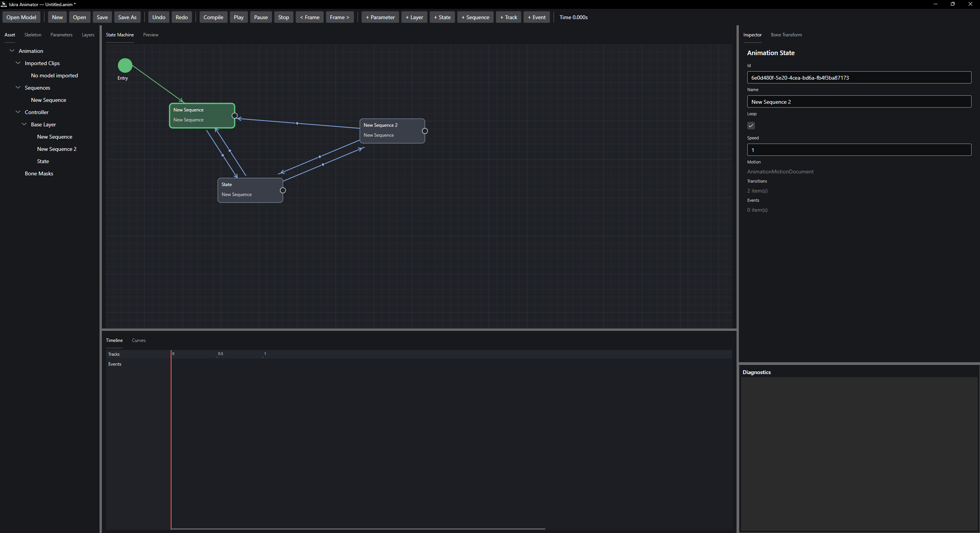This screenshot has height=533, width=980.
Task: Select the State Machine tab
Action: [x=120, y=35]
